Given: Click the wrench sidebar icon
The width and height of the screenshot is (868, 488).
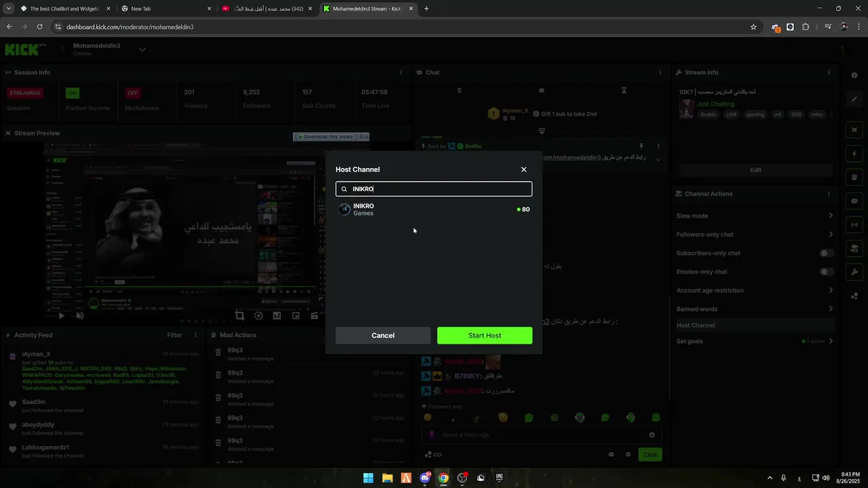Looking at the screenshot, I should [x=854, y=272].
